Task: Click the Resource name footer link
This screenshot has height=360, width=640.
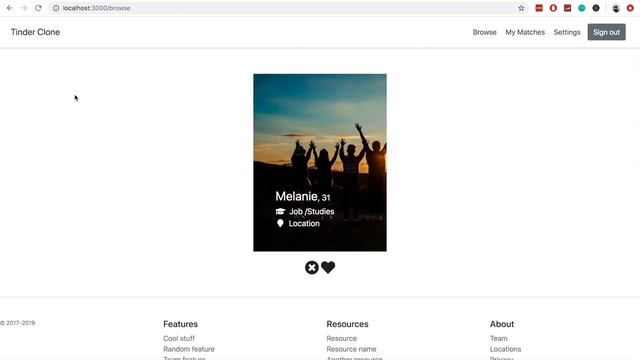Action: click(351, 349)
